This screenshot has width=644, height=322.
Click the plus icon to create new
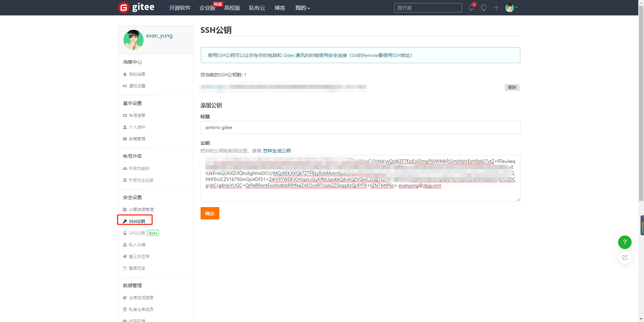click(x=496, y=8)
